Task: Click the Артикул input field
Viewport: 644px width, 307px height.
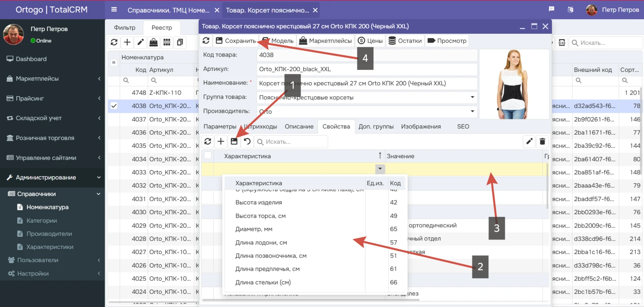Action: click(367, 69)
